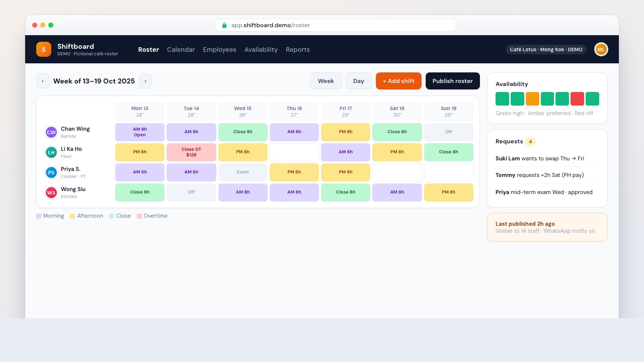Screen dimensions: 644x362
Task: Select the Fri 17 column header
Action: click(346, 111)
